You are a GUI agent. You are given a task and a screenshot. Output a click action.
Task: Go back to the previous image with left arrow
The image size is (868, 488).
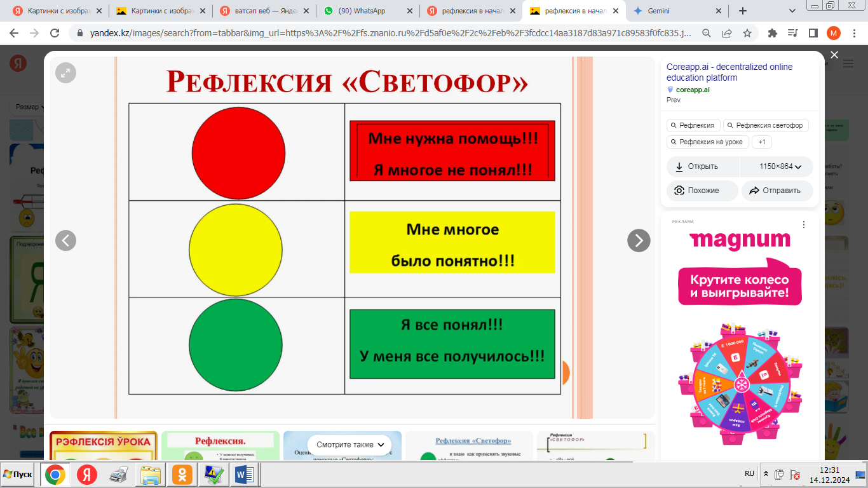(x=65, y=240)
